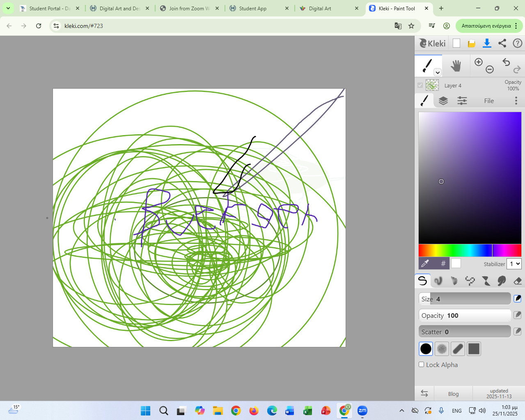Image resolution: width=525 pixels, height=420 pixels.
Task: Zoom in with the plus magnifier
Action: click(479, 62)
